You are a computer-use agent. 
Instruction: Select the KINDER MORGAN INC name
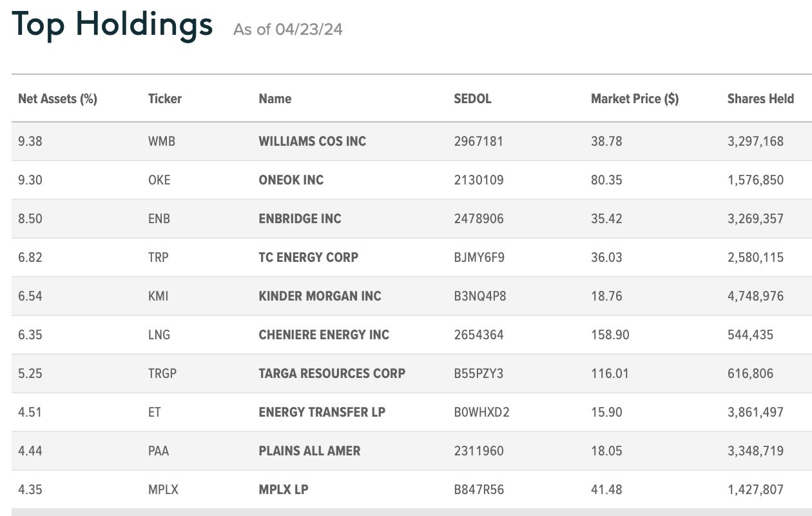pos(320,296)
